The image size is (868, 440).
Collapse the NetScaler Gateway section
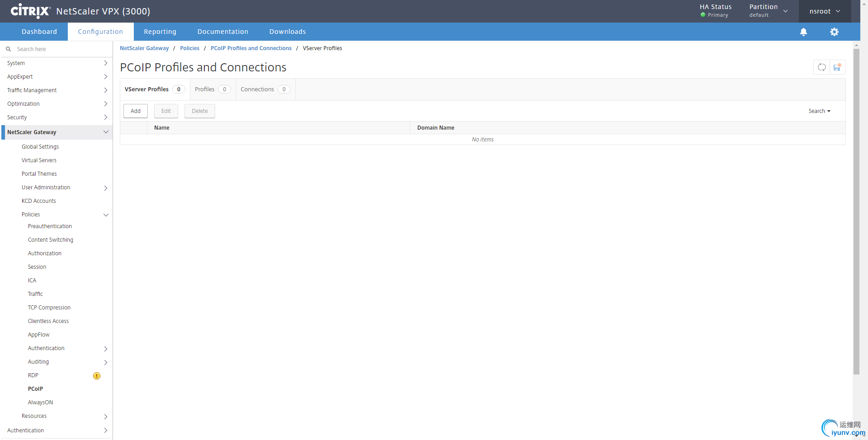106,132
